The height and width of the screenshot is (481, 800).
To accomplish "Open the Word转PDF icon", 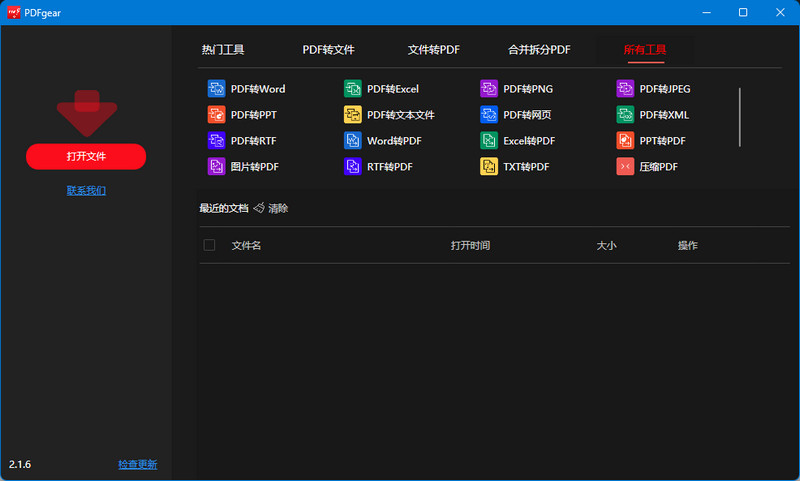I will tap(352, 141).
